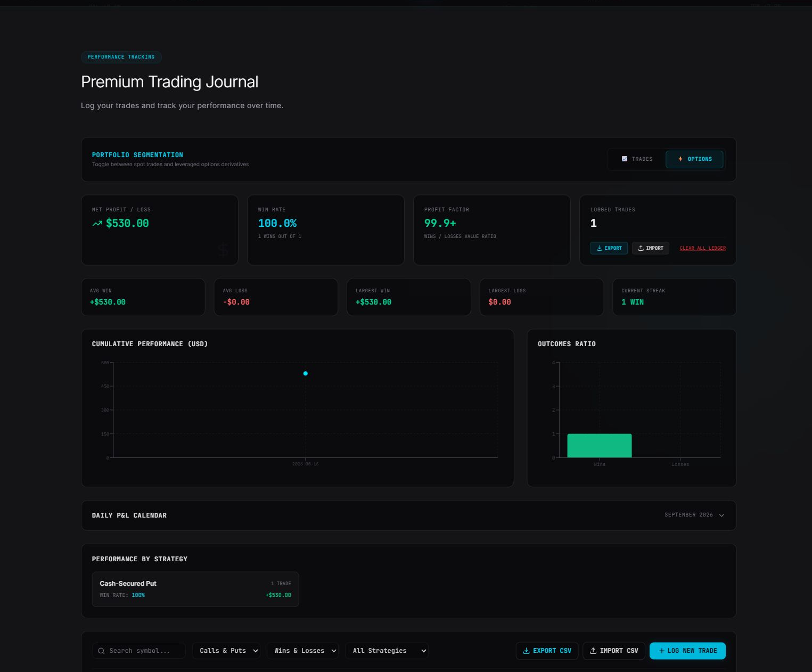The width and height of the screenshot is (812, 672).
Task: Open the Wins & Losses dropdown
Action: click(x=302, y=651)
